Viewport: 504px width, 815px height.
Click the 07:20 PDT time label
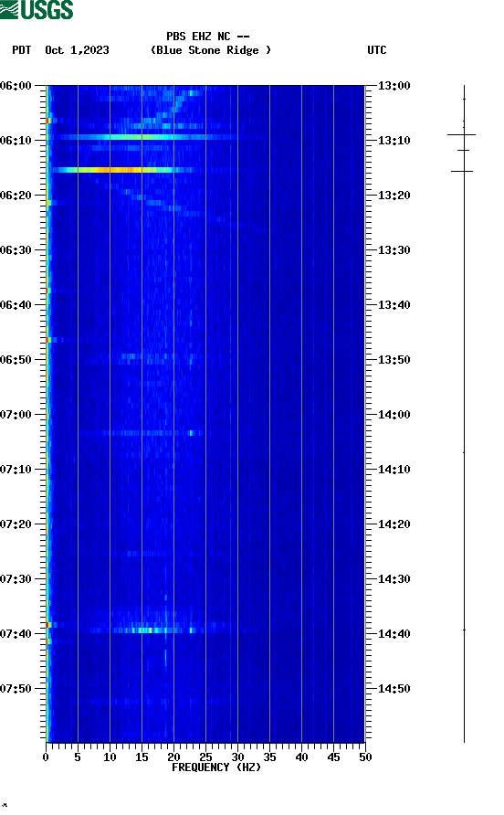click(16, 524)
